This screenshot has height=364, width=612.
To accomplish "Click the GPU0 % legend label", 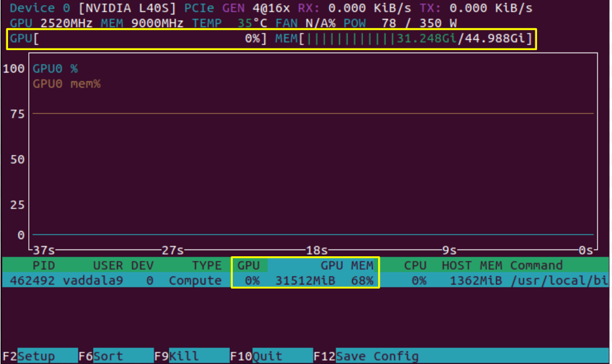I will (55, 69).
